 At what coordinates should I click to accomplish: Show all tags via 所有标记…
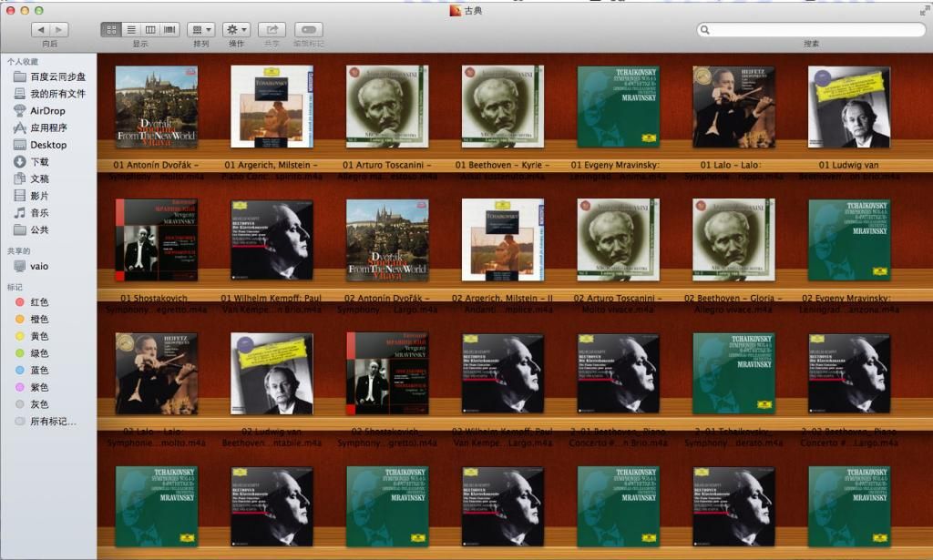53,422
